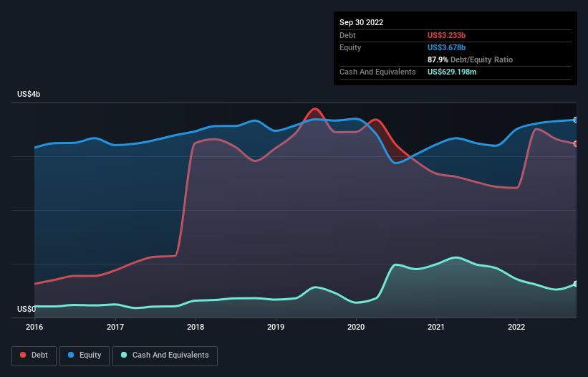Select the 2022 x-axis label

pos(517,328)
